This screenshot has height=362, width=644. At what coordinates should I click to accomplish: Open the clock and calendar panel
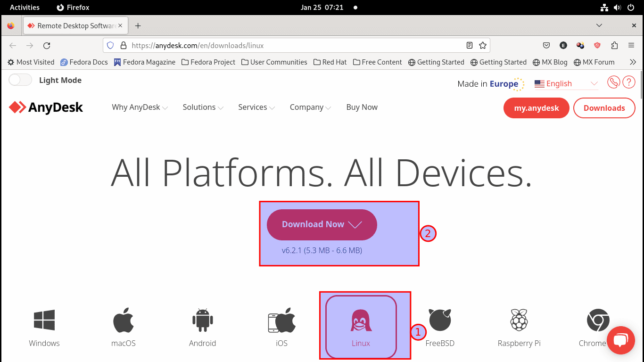tap(322, 8)
